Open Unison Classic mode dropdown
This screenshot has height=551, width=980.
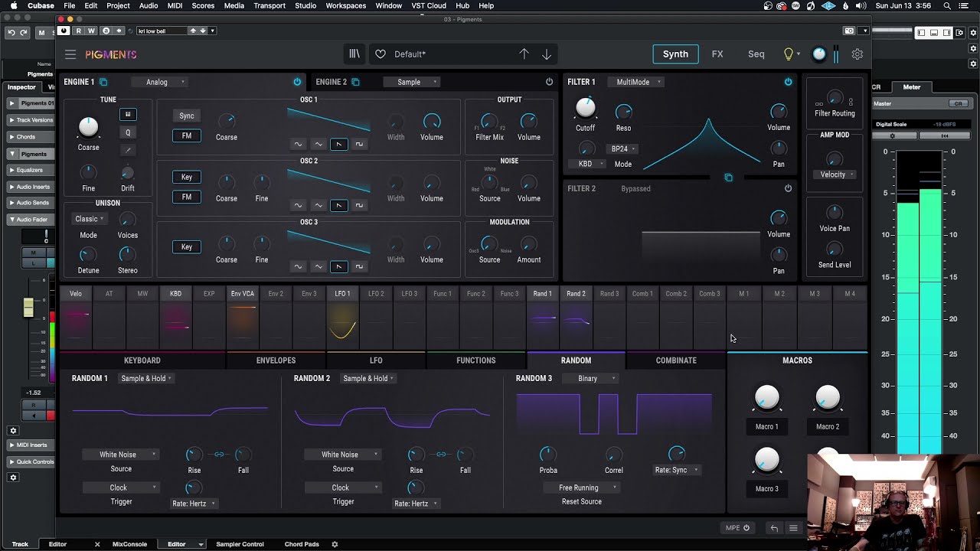[x=88, y=219]
